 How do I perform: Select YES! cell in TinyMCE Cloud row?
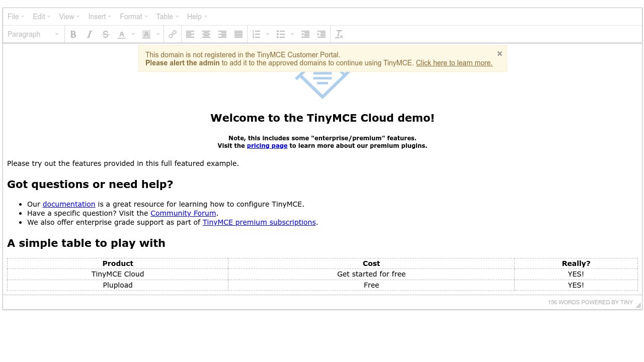576,274
